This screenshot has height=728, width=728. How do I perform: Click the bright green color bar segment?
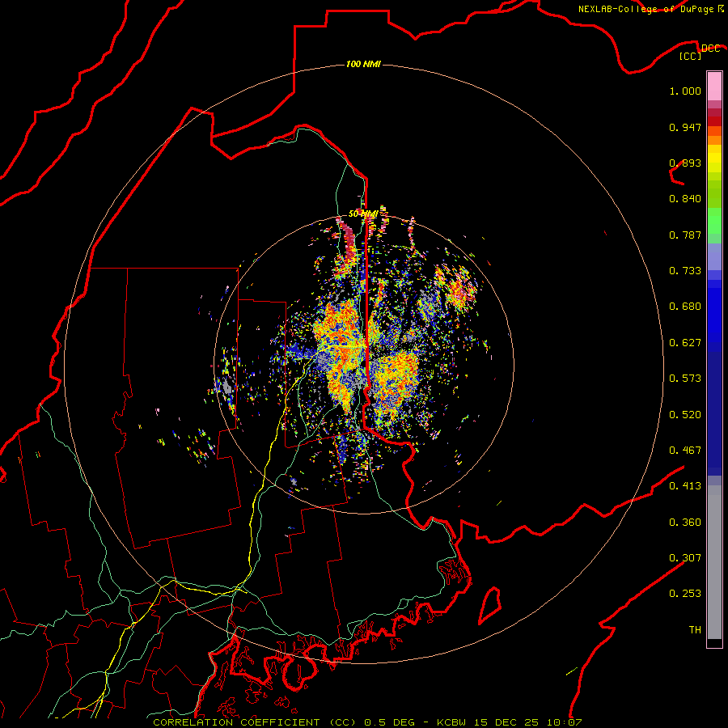(714, 221)
